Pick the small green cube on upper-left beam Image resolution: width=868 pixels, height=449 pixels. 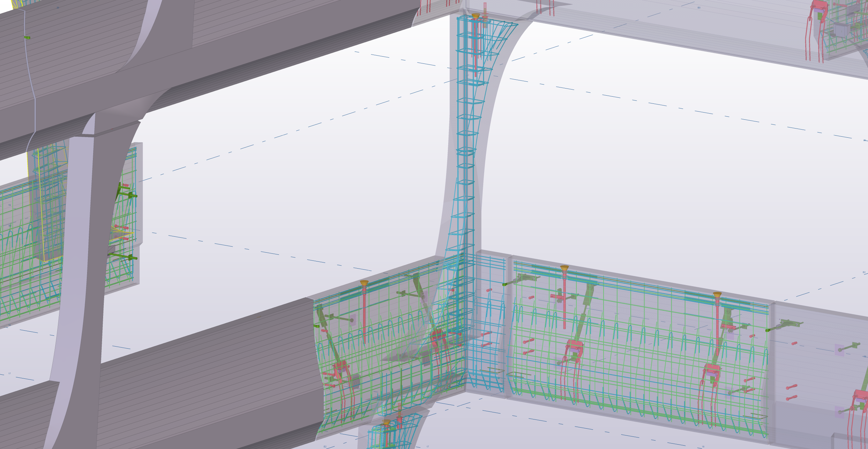(x=27, y=37)
